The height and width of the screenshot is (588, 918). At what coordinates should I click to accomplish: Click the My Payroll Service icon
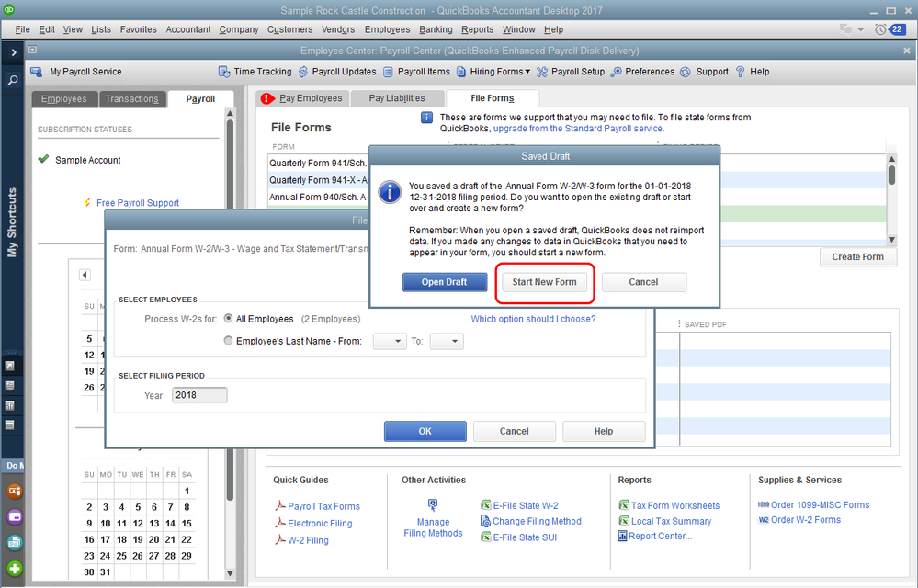pyautogui.click(x=37, y=72)
